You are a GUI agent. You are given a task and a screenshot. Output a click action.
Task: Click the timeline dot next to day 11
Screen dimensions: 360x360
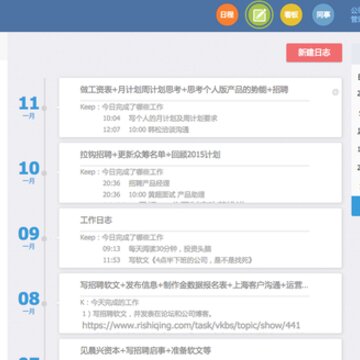point(45,108)
